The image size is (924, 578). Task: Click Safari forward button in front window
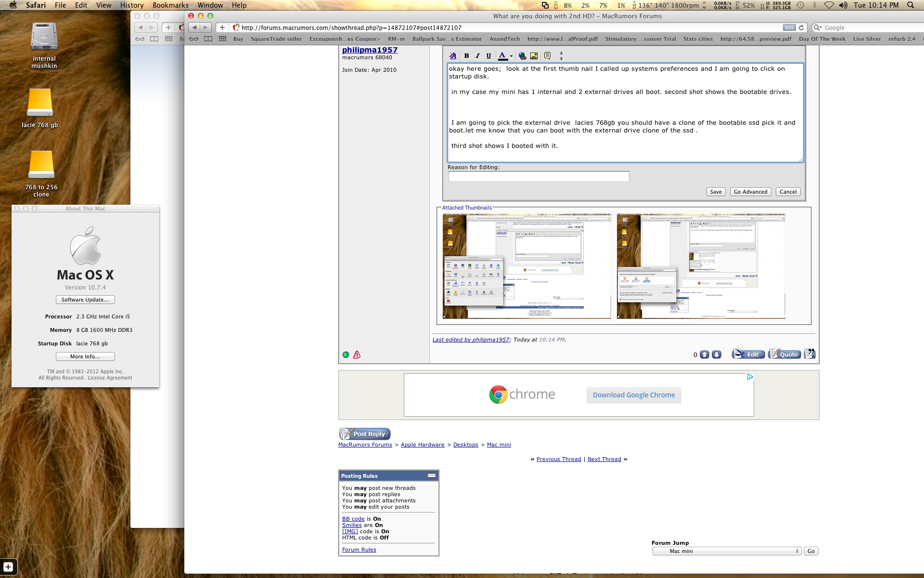206,27
